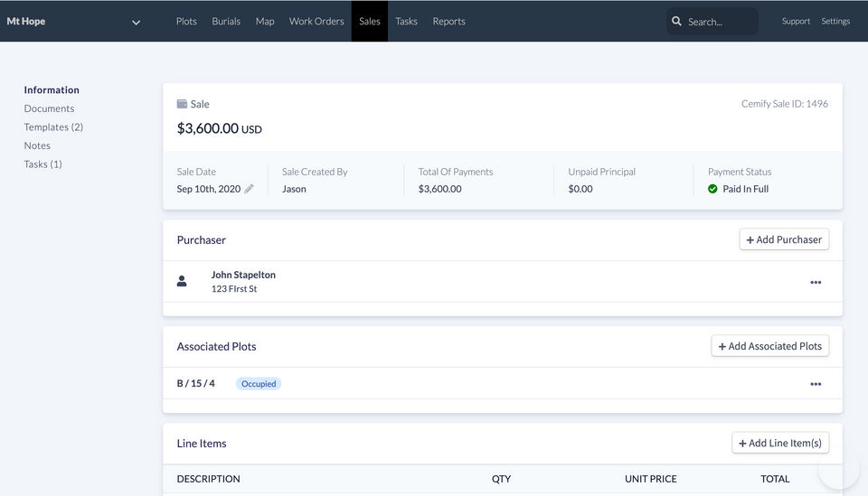Click the pencil icon beside Sale Date
Image resolution: width=868 pixels, height=496 pixels.
point(250,189)
